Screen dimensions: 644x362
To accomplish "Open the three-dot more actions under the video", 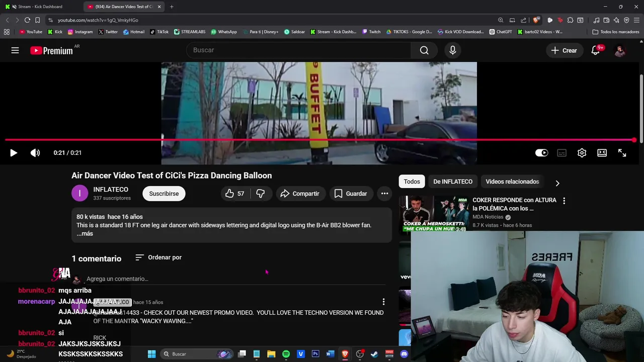I will [x=384, y=194].
